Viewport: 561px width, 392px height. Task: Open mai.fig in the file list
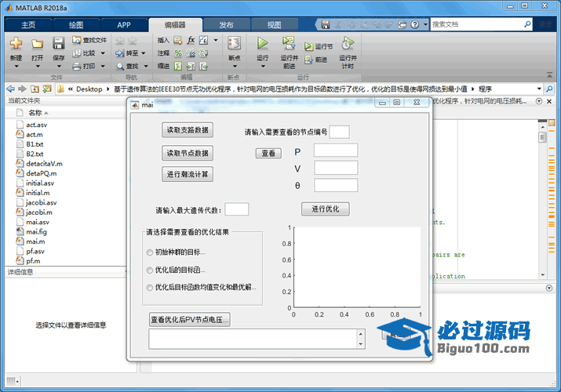point(36,231)
